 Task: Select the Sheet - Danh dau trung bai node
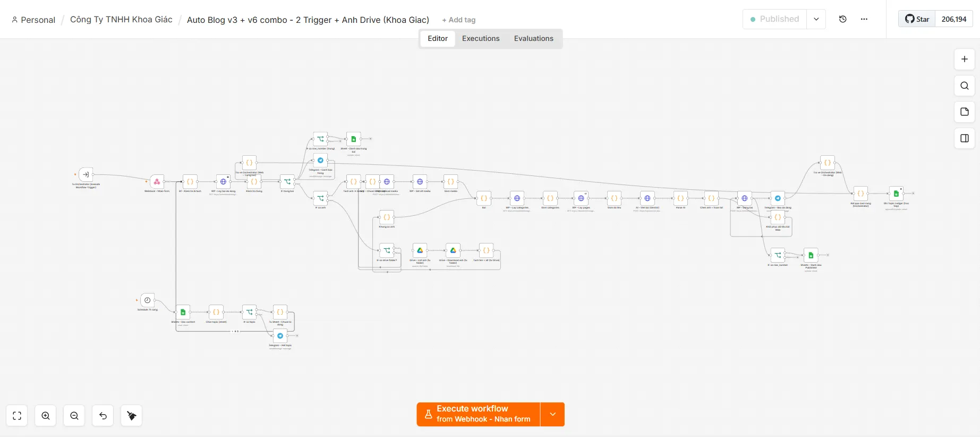(x=353, y=139)
